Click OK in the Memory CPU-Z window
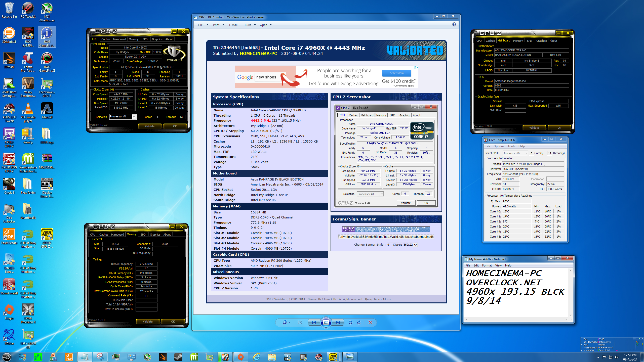The image size is (644, 362). click(173, 322)
